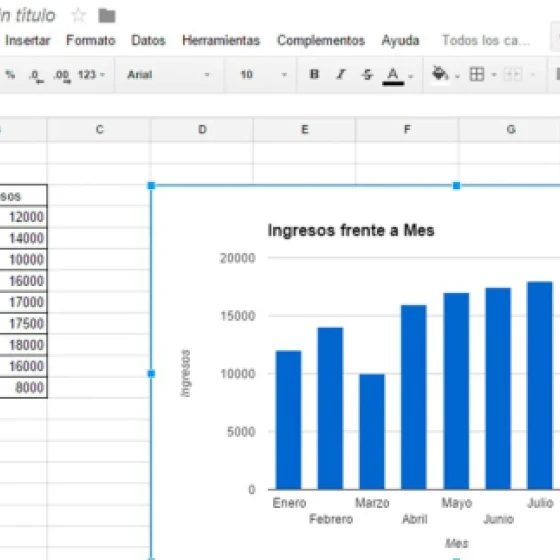Select column E header
The image size is (560, 560).
click(304, 129)
